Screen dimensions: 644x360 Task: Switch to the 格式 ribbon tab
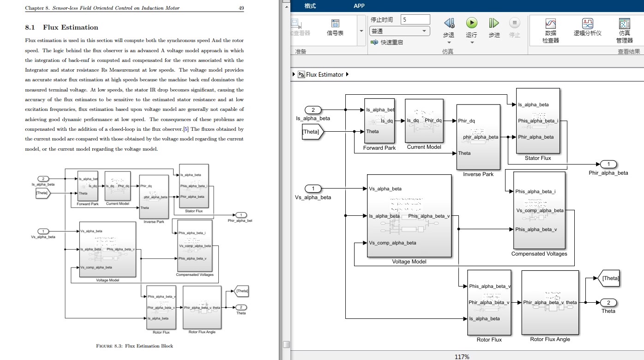(310, 6)
